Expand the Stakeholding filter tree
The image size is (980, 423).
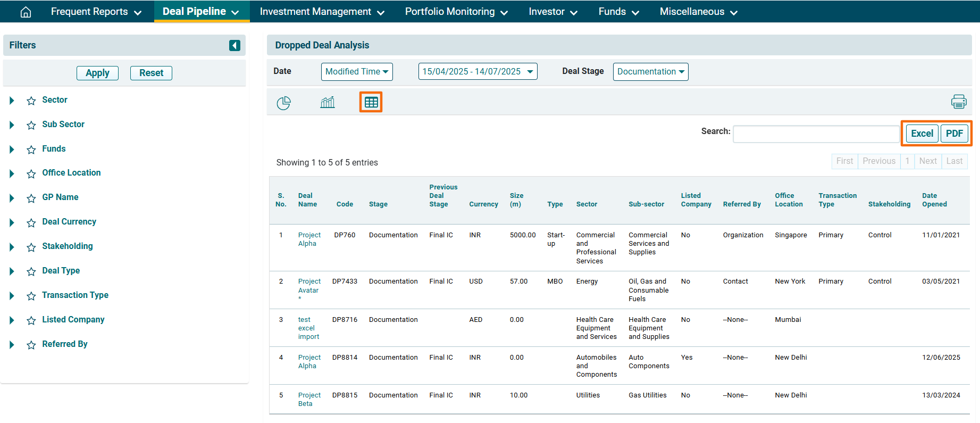coord(12,247)
